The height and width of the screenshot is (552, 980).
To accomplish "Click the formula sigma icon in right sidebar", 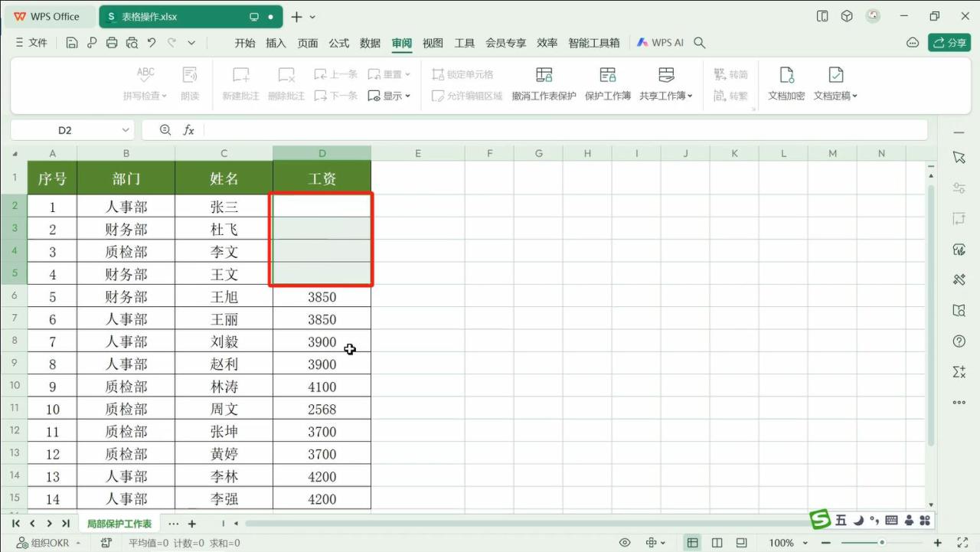I will pyautogui.click(x=959, y=371).
